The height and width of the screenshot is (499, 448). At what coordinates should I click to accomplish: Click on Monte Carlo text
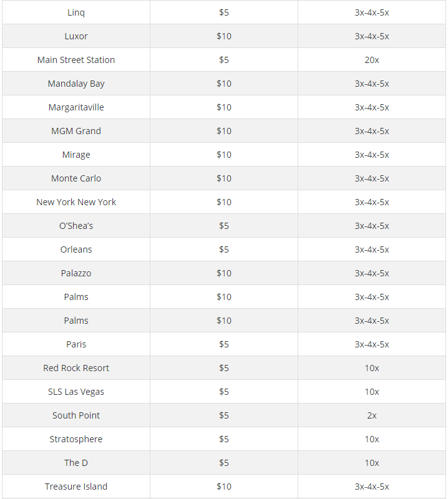tap(76, 178)
